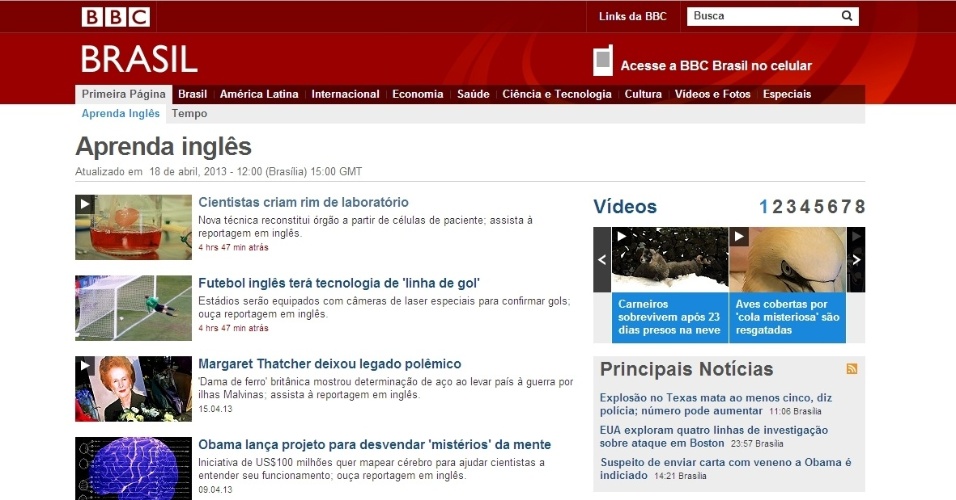The width and height of the screenshot is (956, 500).
Task: Click the Aprenda inglês page title
Action: coord(163,147)
